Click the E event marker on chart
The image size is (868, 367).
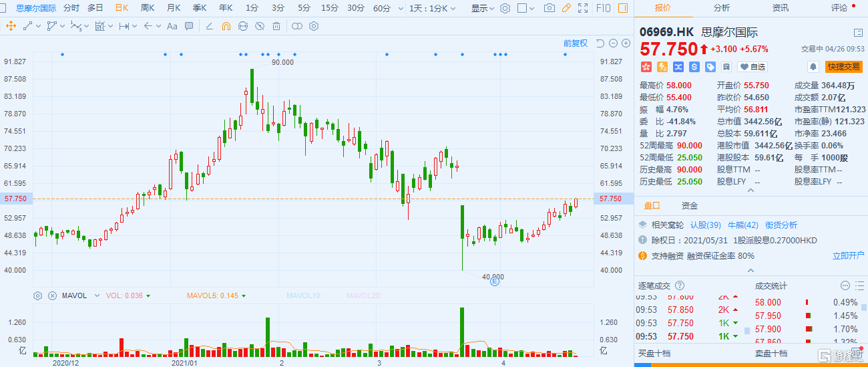[x=495, y=282]
